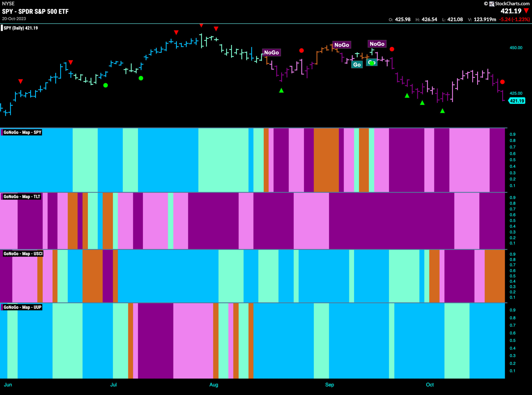Click the wide orange block in SPY map
Screen dimensions: 532x395
[x=326, y=160]
